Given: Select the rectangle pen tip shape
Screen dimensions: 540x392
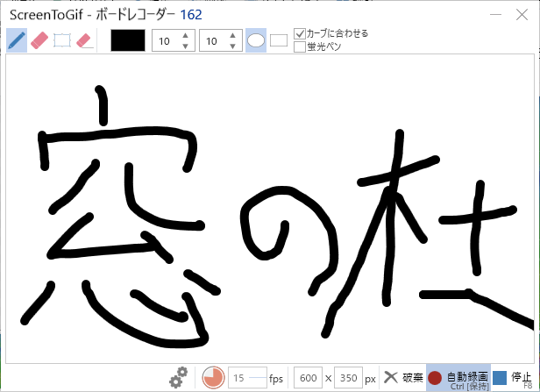Looking at the screenshot, I should pyautogui.click(x=279, y=40).
